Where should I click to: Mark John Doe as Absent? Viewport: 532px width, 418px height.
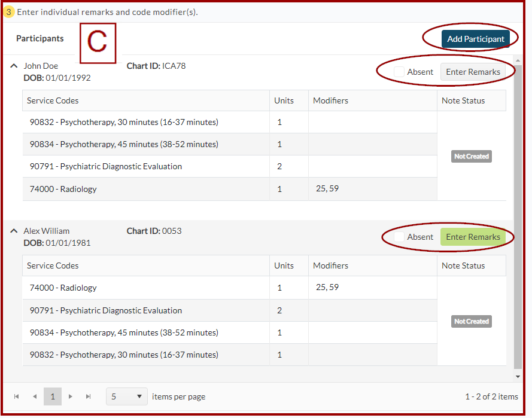pyautogui.click(x=399, y=72)
